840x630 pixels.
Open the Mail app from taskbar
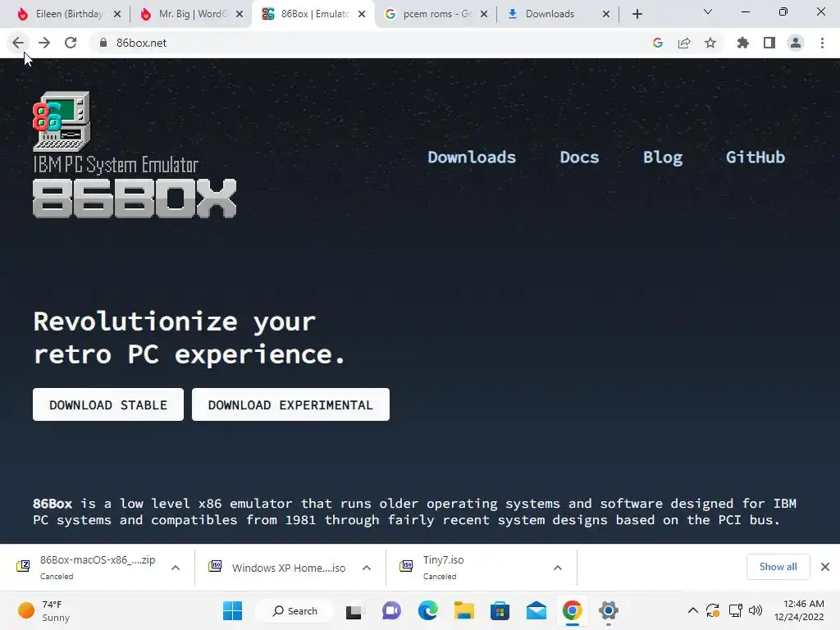pyautogui.click(x=536, y=610)
